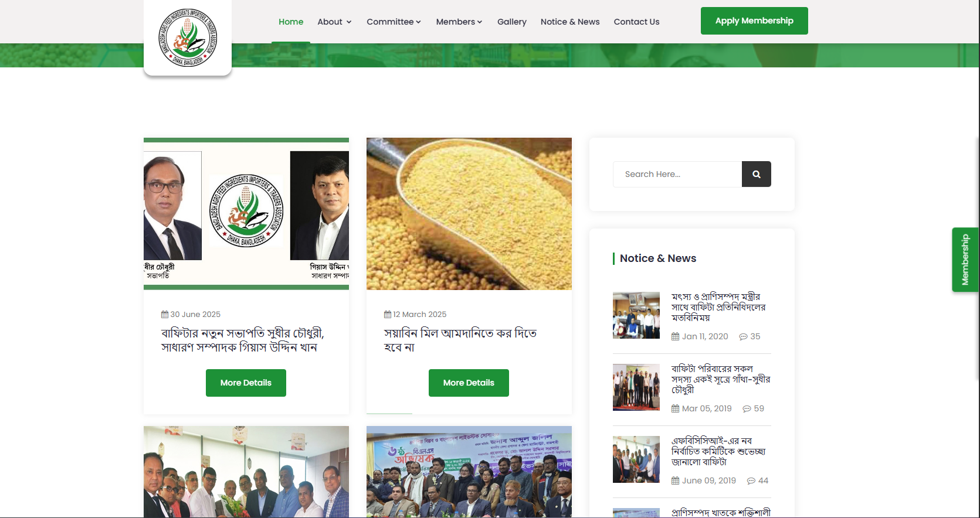Click the calendar icon next to Jan 11, 2020
This screenshot has height=518, width=980.
(675, 337)
